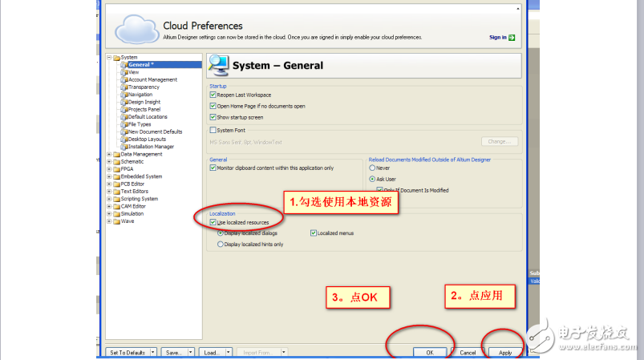Select the PCB Editor folder icon
This screenshot has width=644, height=360.
[x=116, y=184]
